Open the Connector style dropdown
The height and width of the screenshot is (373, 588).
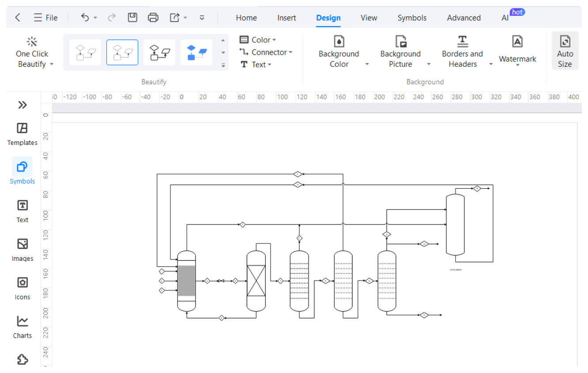coord(266,52)
